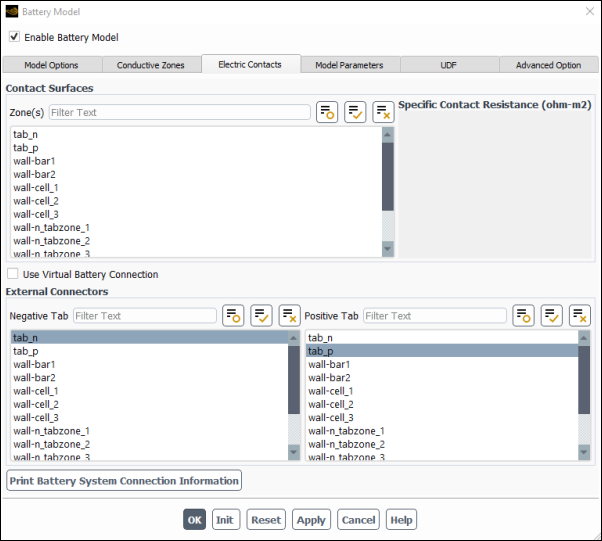Select all shown items in Positive Tab
Image resolution: width=602 pixels, height=541 pixels.
pyautogui.click(x=551, y=316)
